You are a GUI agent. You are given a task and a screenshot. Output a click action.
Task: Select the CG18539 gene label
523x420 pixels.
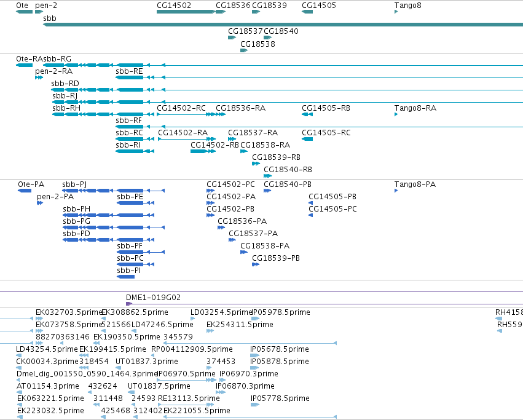[269, 6]
